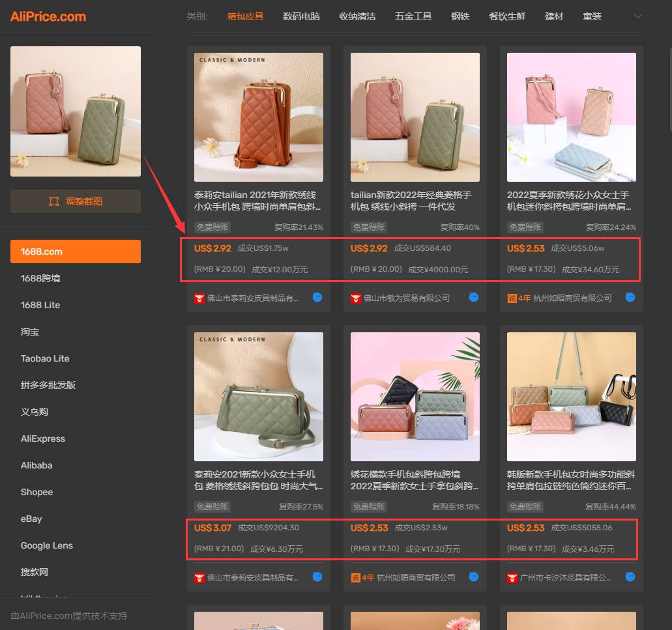
Task: Choose 拼多多批发版 from the source list
Action: [x=48, y=385]
